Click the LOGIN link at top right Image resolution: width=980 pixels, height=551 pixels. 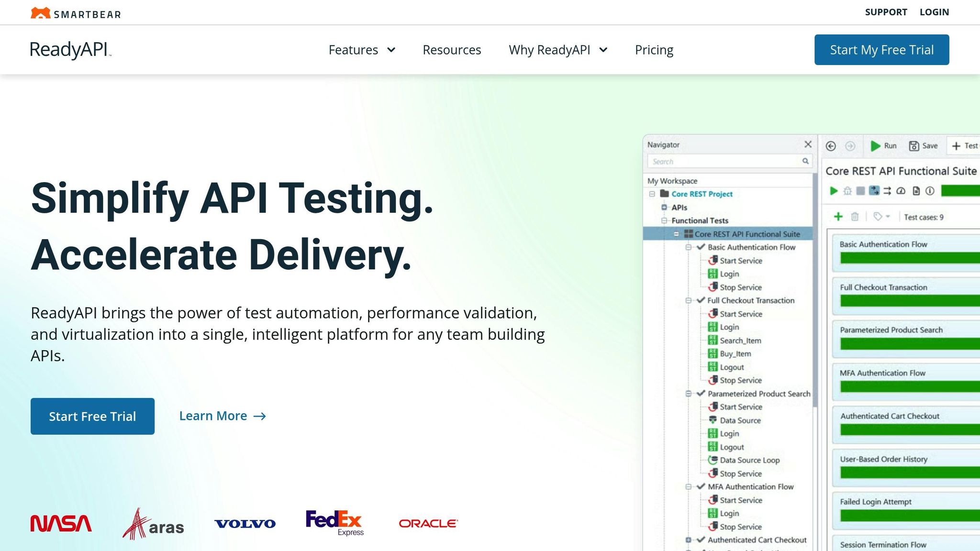pos(934,12)
